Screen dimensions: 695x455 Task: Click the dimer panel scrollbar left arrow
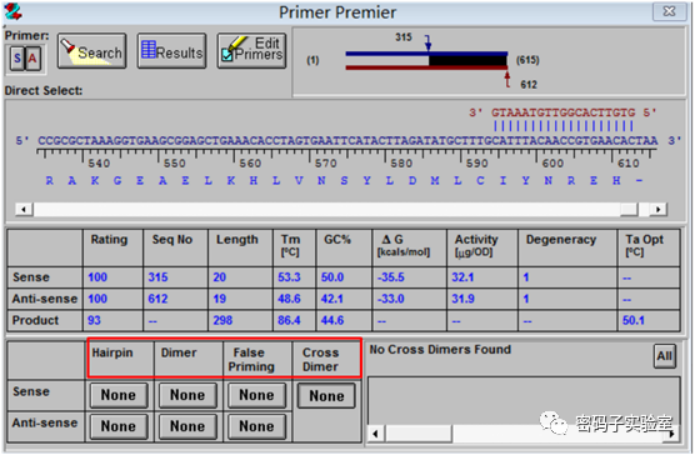coord(376,434)
